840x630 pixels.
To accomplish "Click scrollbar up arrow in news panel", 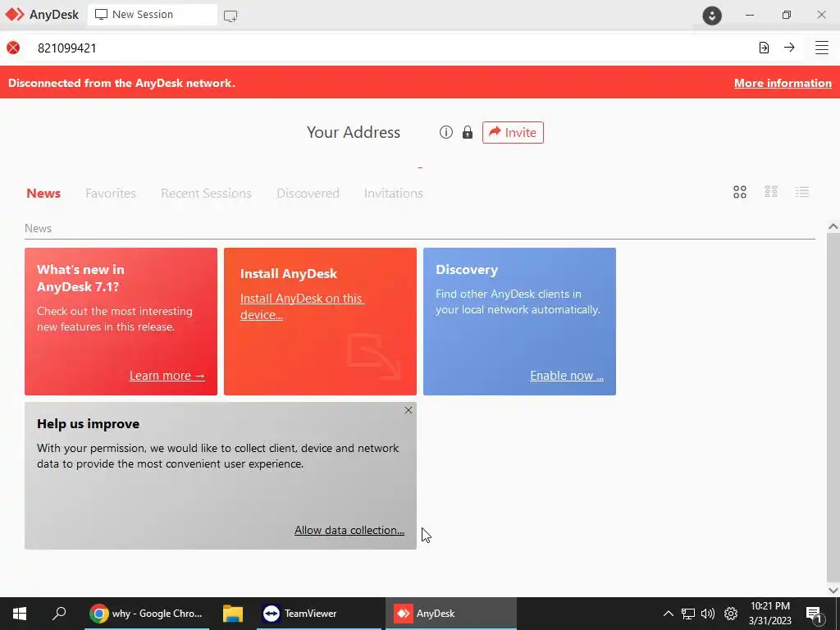I will [x=833, y=226].
